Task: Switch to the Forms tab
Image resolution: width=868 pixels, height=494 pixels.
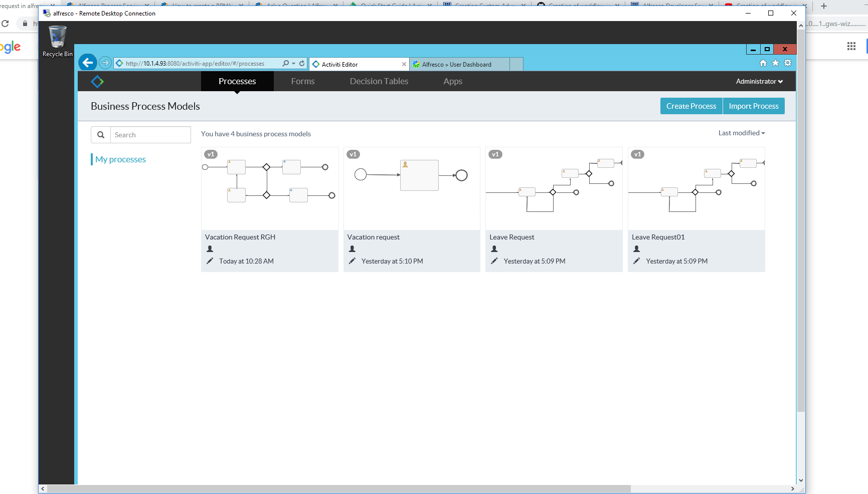Action: [x=303, y=81]
